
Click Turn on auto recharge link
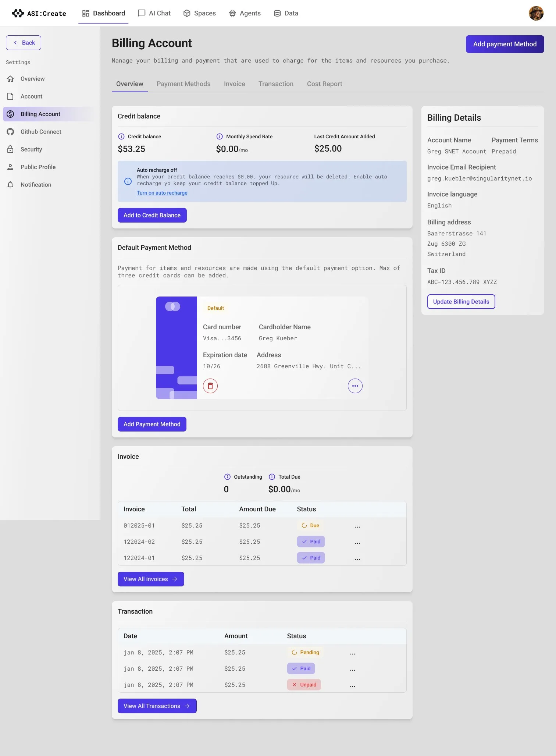162,193
